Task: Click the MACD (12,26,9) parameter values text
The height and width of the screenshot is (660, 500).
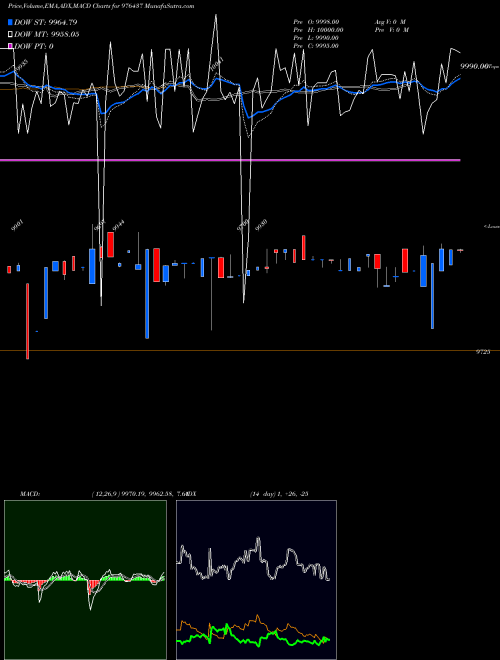Action: 138,493
